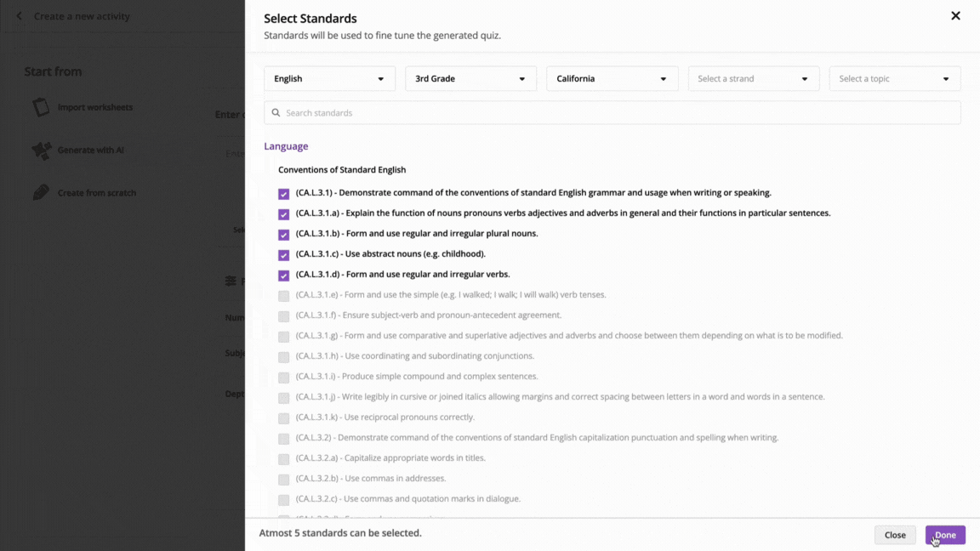Open the California state dropdown

coord(612,79)
